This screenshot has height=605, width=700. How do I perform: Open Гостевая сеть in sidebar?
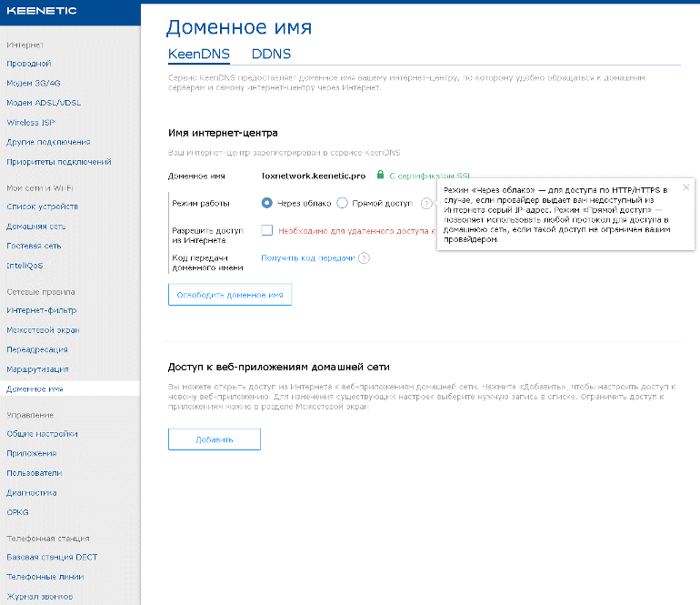click(34, 247)
